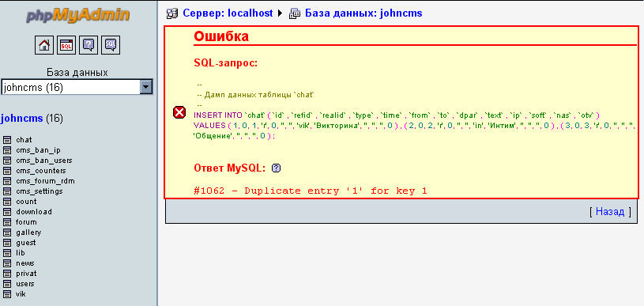Open the cms_counters table
This screenshot has width=644, height=306.
click(40, 171)
